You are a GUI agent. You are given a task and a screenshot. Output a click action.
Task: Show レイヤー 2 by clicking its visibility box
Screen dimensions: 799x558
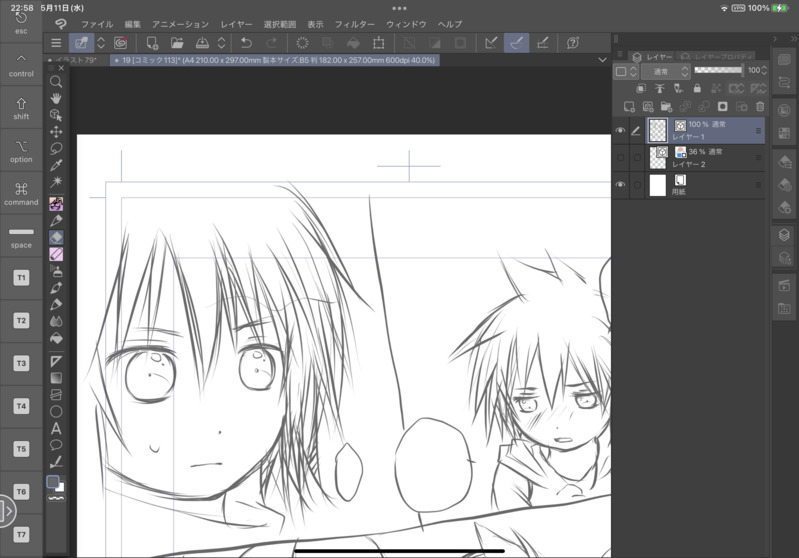[620, 158]
